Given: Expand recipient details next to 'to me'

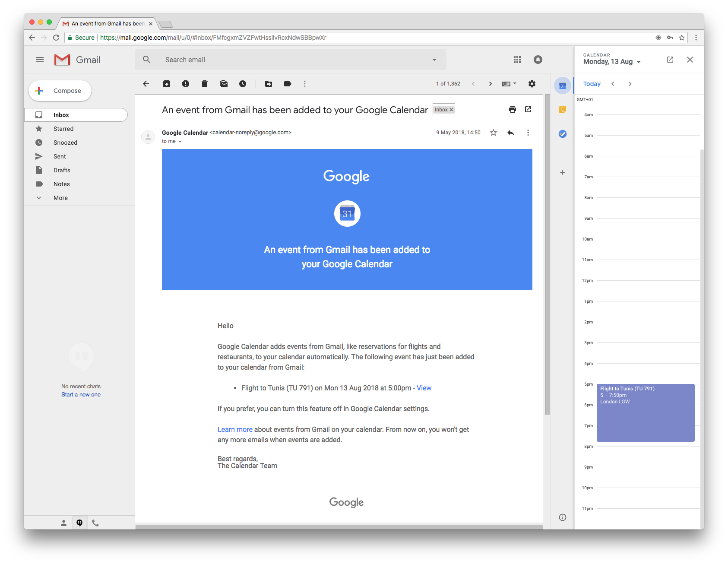Looking at the screenshot, I should pos(180,142).
